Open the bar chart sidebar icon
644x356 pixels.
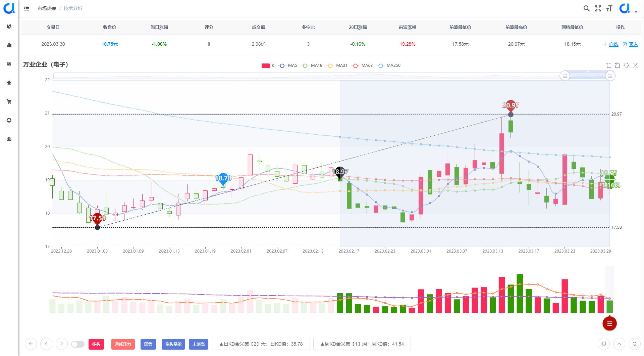pos(9,45)
